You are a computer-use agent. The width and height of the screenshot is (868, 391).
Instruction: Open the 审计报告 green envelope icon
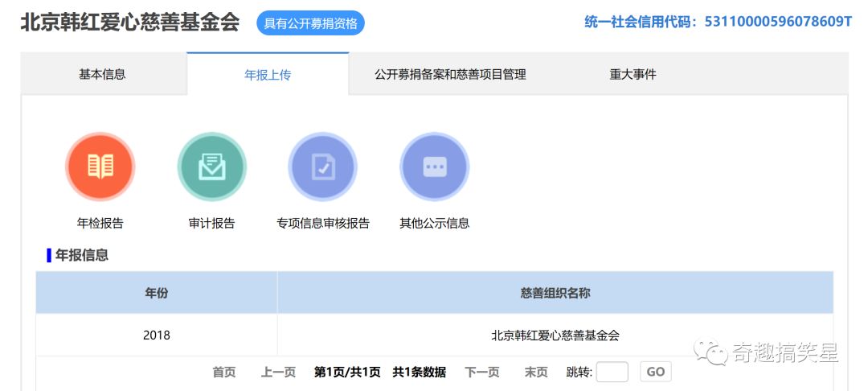(211, 167)
